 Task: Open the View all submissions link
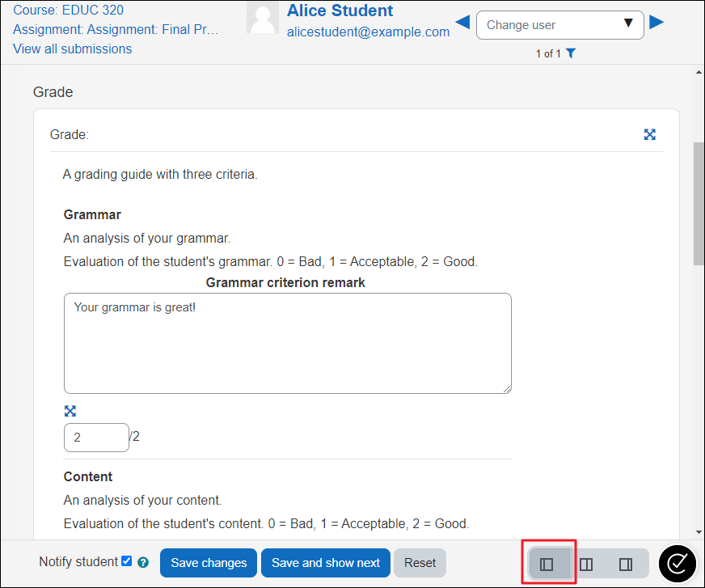pyautogui.click(x=72, y=49)
